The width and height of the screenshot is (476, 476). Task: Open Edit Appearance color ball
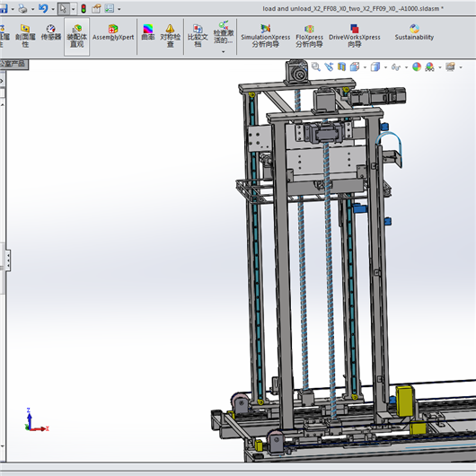(417, 66)
